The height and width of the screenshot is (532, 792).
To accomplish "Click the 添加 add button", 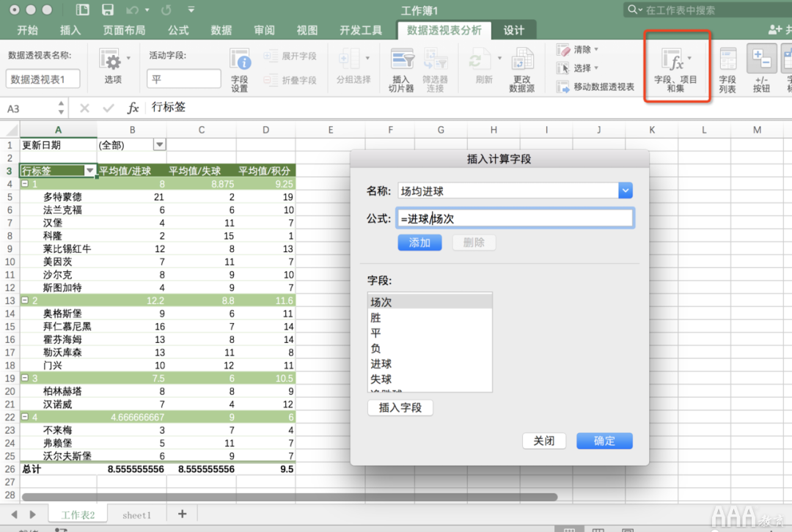I will tap(419, 243).
